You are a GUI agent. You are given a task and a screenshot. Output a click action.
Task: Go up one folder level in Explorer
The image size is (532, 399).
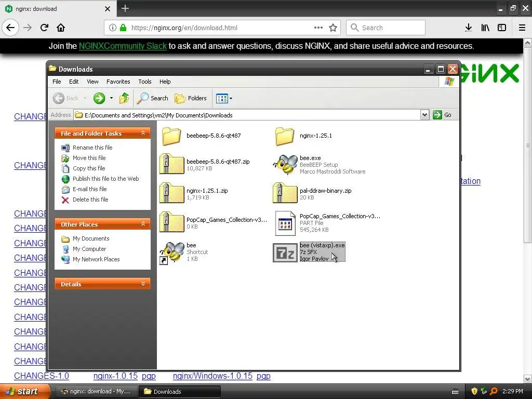124,98
